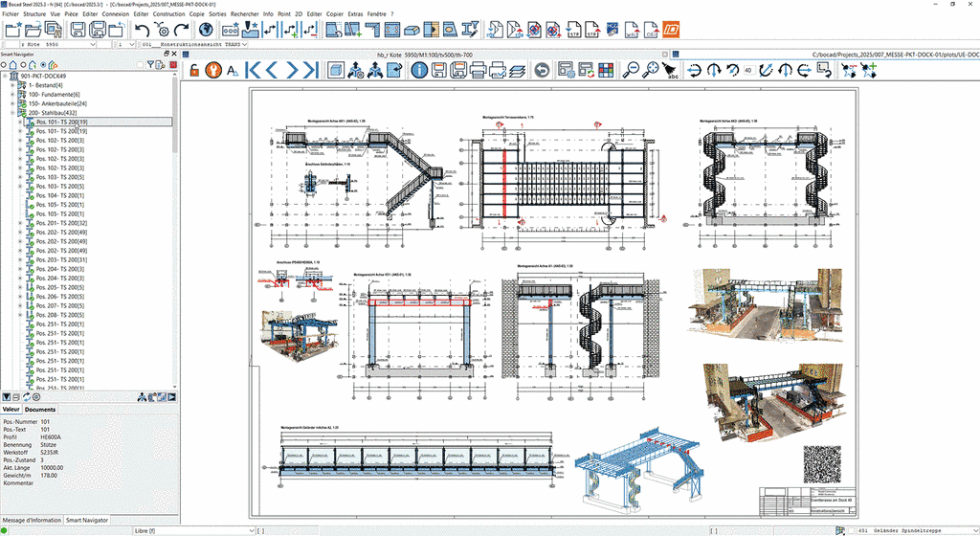Select Pos. 201- TS 200[32] tree row

coord(61,222)
